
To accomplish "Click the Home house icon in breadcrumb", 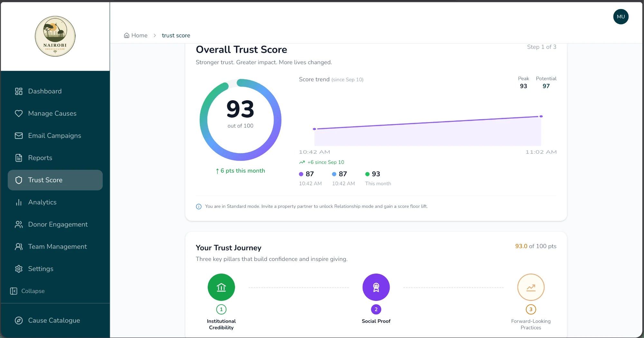I will click(x=127, y=35).
